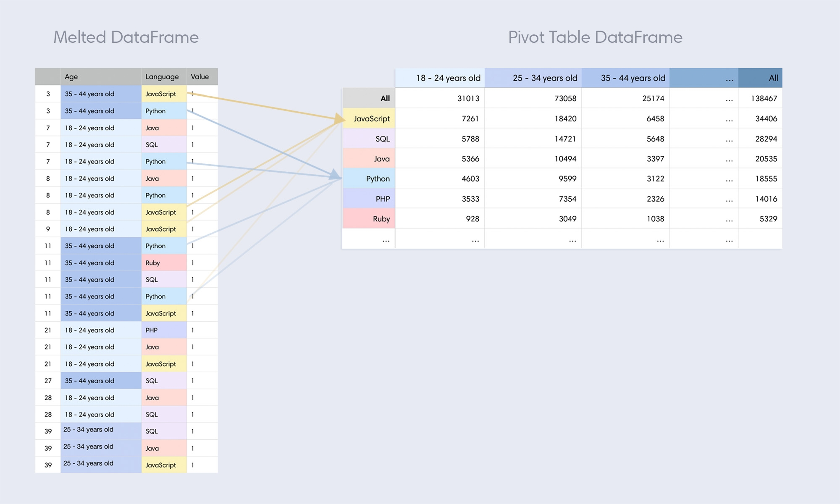Screen dimensions: 840x504
Task: Select the 'Melted DataFrame' title
Action: 126,37
